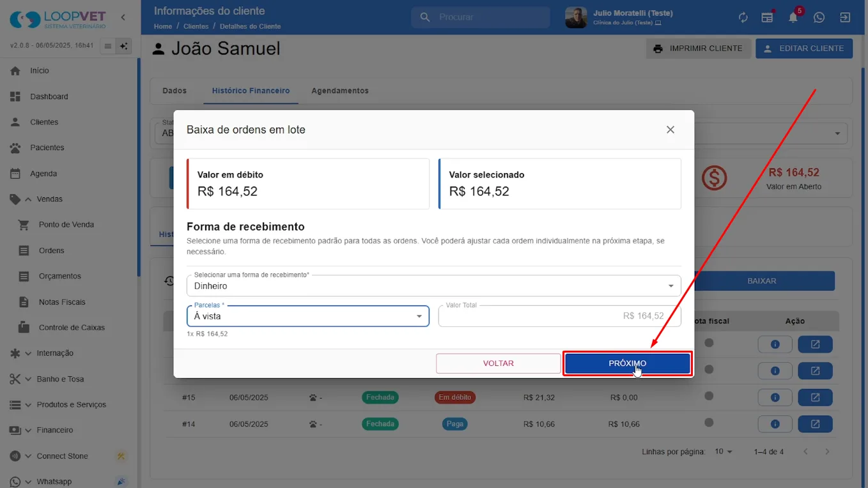Viewport: 868px width, 488px height.
Task: Click the PRÓXIMO button
Action: 627,363
